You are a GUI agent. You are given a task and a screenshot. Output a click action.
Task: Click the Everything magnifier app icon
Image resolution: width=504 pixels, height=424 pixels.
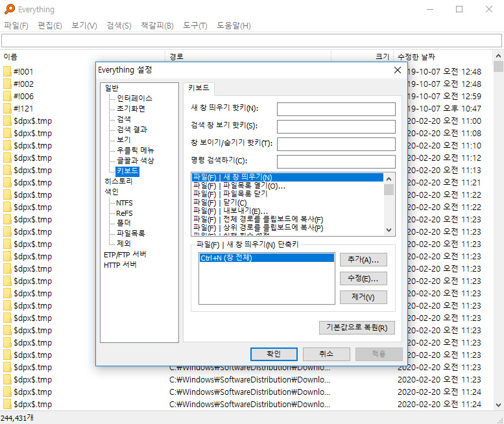coord(10,9)
